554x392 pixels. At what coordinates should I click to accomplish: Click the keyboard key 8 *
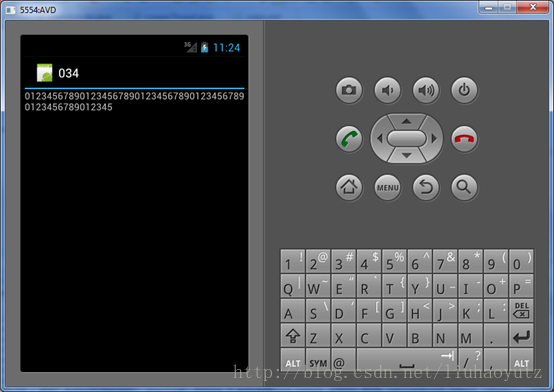click(470, 261)
